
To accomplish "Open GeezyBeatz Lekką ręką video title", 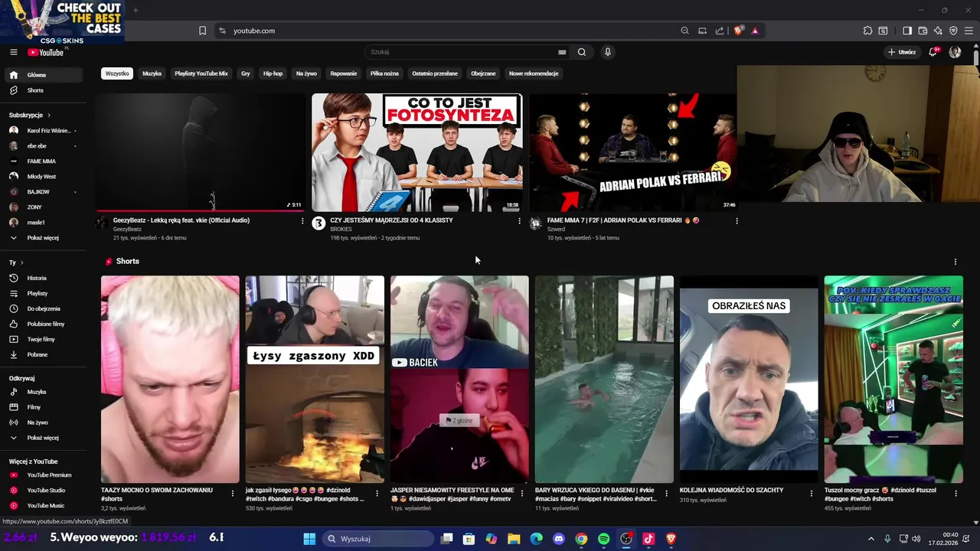I will click(181, 220).
